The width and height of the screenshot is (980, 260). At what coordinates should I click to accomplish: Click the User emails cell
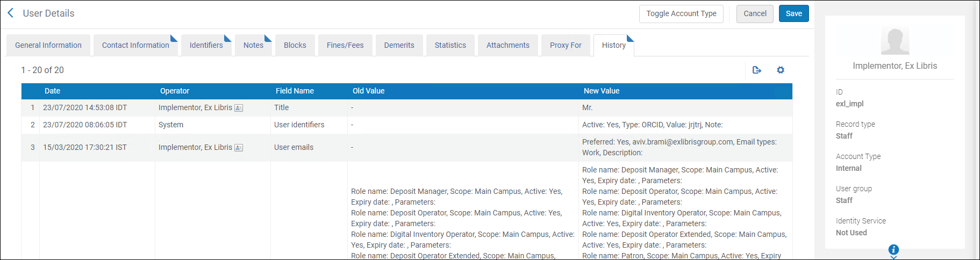(294, 147)
